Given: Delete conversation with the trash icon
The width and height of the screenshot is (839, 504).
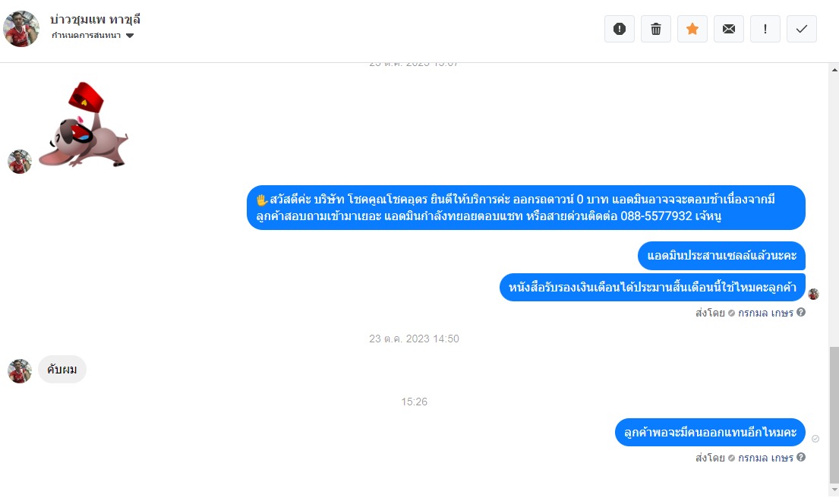Looking at the screenshot, I should click(655, 29).
